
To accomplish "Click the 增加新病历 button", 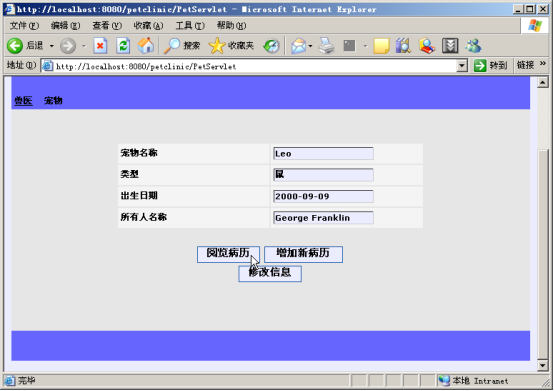I will click(303, 254).
